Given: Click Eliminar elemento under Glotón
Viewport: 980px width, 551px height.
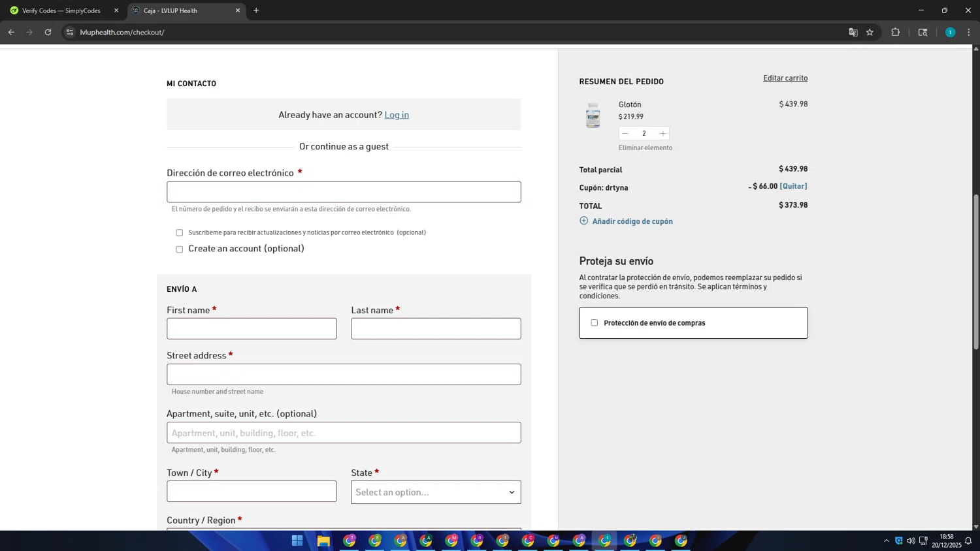Looking at the screenshot, I should coord(645,148).
